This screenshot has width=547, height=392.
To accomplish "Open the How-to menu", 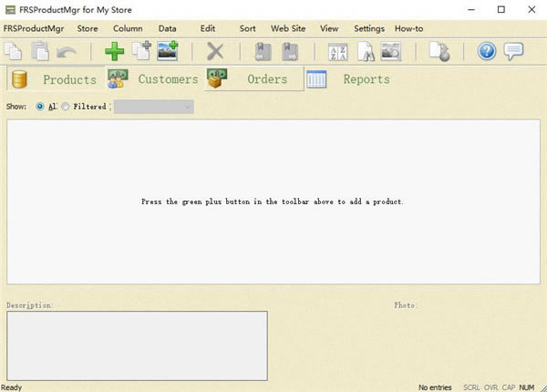I will 408,28.
